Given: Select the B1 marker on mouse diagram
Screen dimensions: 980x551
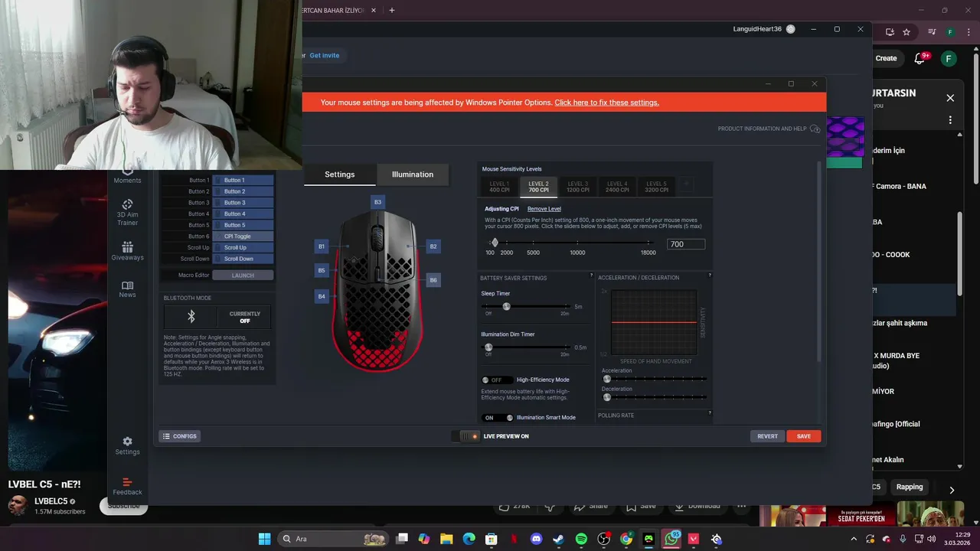Looking at the screenshot, I should tap(322, 246).
